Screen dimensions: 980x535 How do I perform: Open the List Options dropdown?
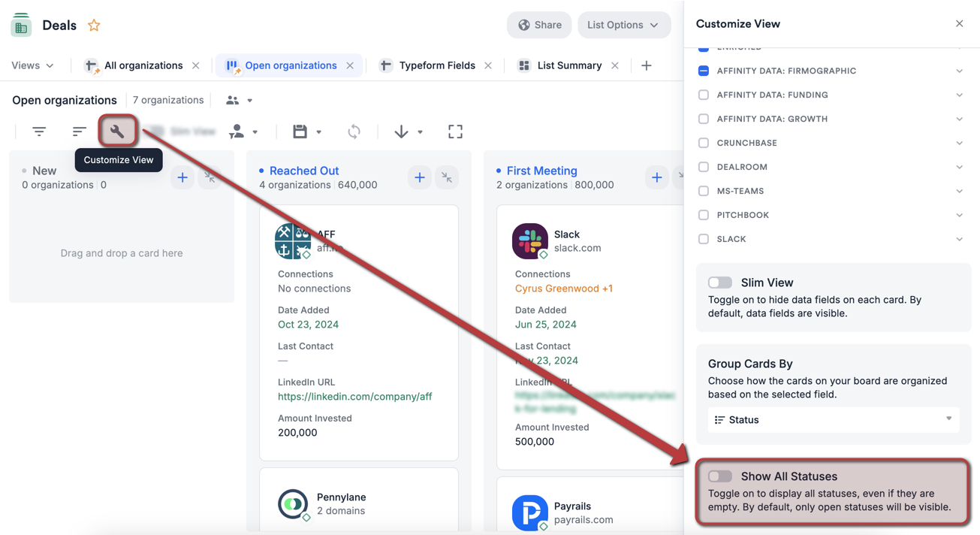(624, 25)
